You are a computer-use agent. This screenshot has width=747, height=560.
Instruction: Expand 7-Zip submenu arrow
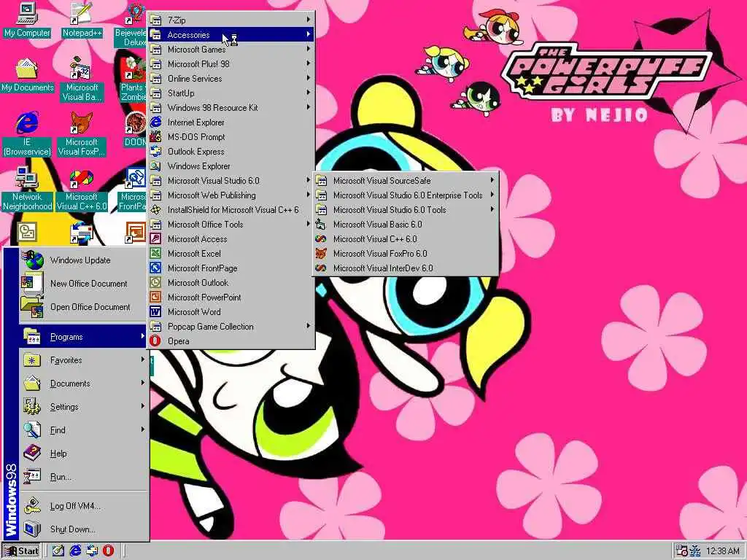pyautogui.click(x=309, y=20)
